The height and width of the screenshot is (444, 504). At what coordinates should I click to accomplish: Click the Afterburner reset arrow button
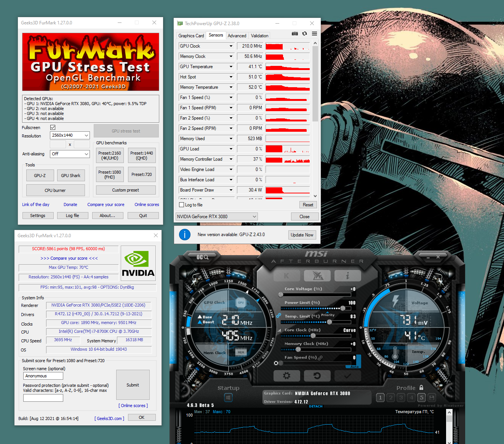tap(317, 376)
